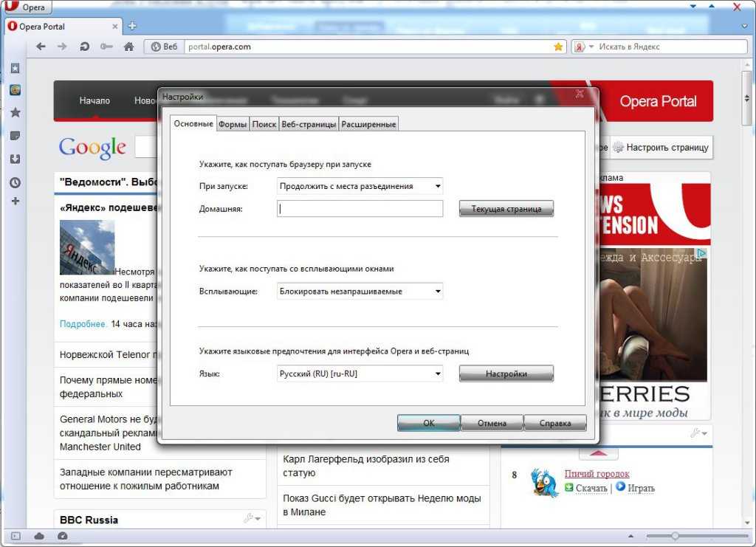Go forward to next page
The image size is (756, 547).
62,47
